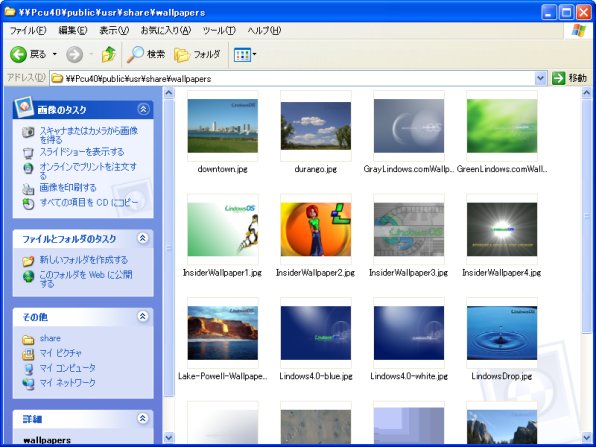The height and width of the screenshot is (447, 596).
Task: Open the 表示(V) menu
Action: tap(114, 30)
